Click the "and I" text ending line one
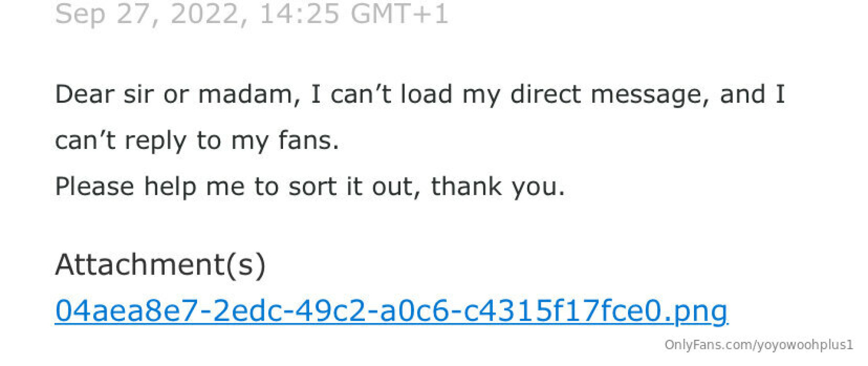This screenshot has height=366, width=868. (x=752, y=95)
